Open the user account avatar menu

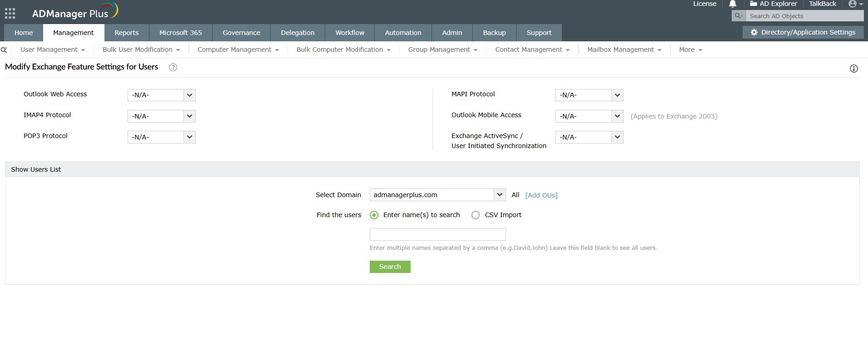click(855, 4)
